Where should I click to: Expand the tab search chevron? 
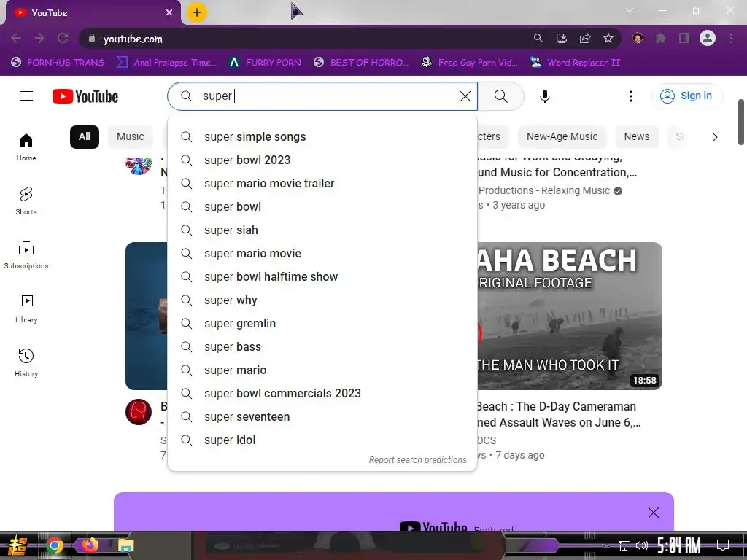pos(630,10)
